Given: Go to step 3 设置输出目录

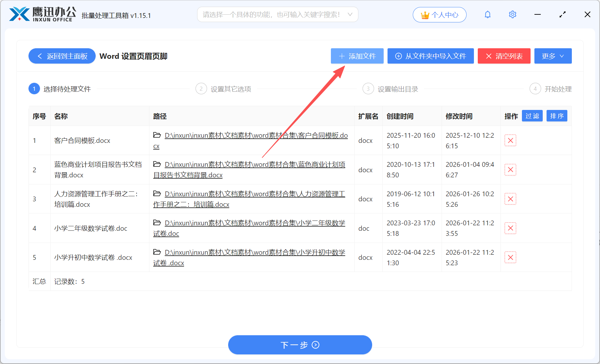Looking at the screenshot, I should [x=390, y=89].
